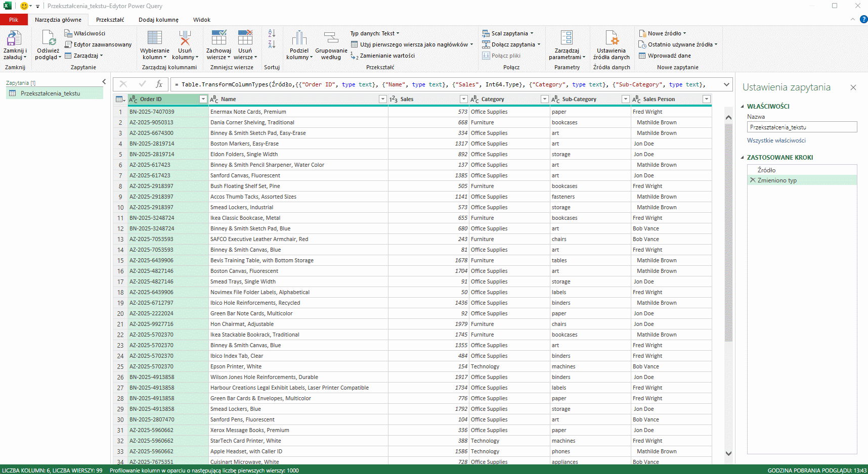The width and height of the screenshot is (868, 474).
Task: Collapse the Zapytania pane
Action: (104, 81)
